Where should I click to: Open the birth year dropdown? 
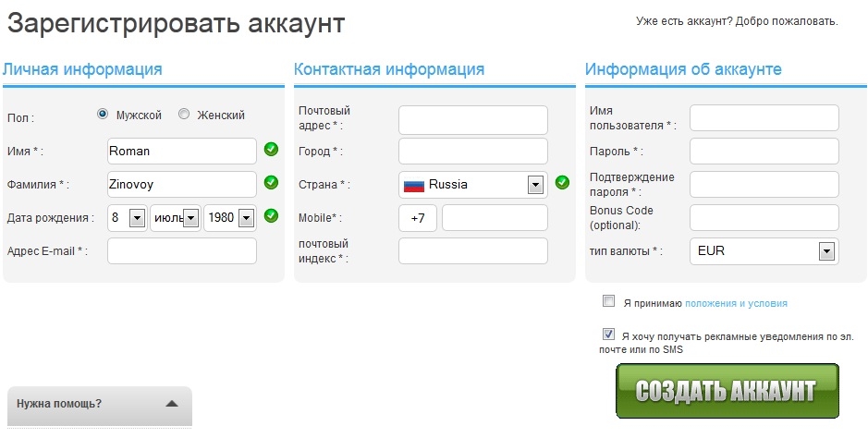click(246, 218)
